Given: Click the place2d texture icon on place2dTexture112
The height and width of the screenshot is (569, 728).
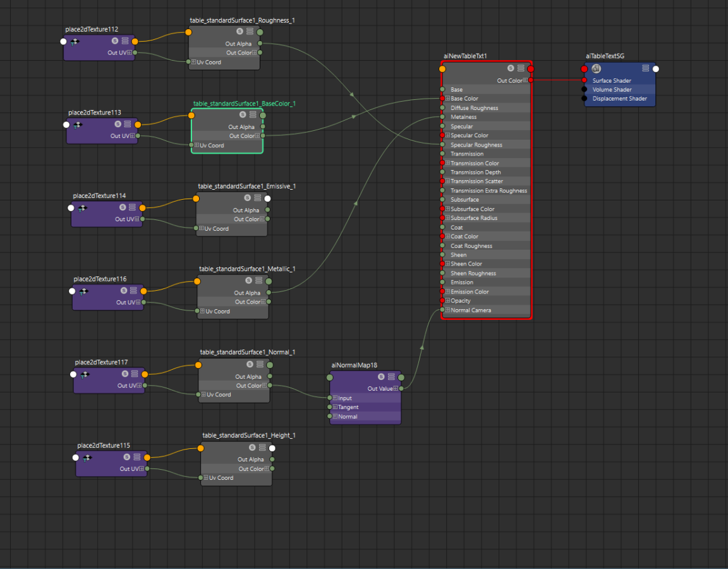Looking at the screenshot, I should pos(75,42).
